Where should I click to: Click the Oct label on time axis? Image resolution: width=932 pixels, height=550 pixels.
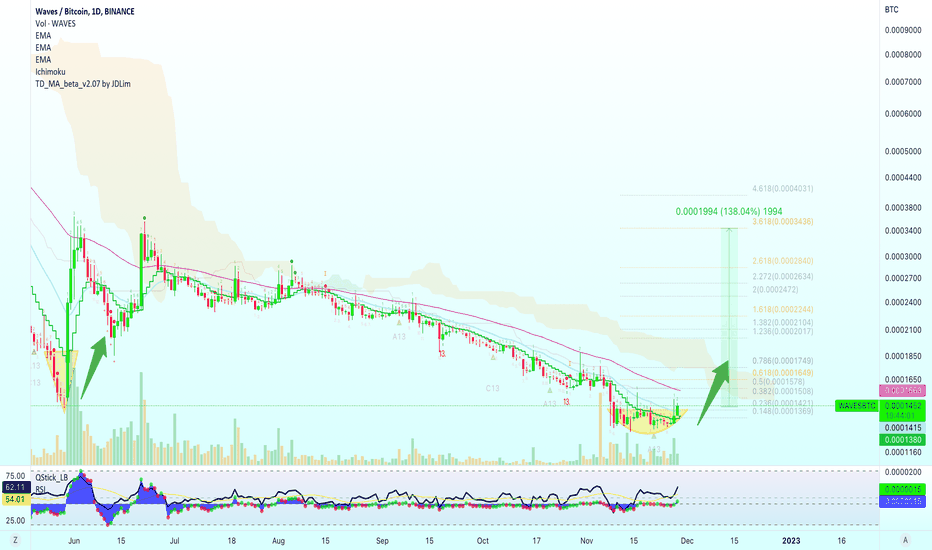coord(483,540)
